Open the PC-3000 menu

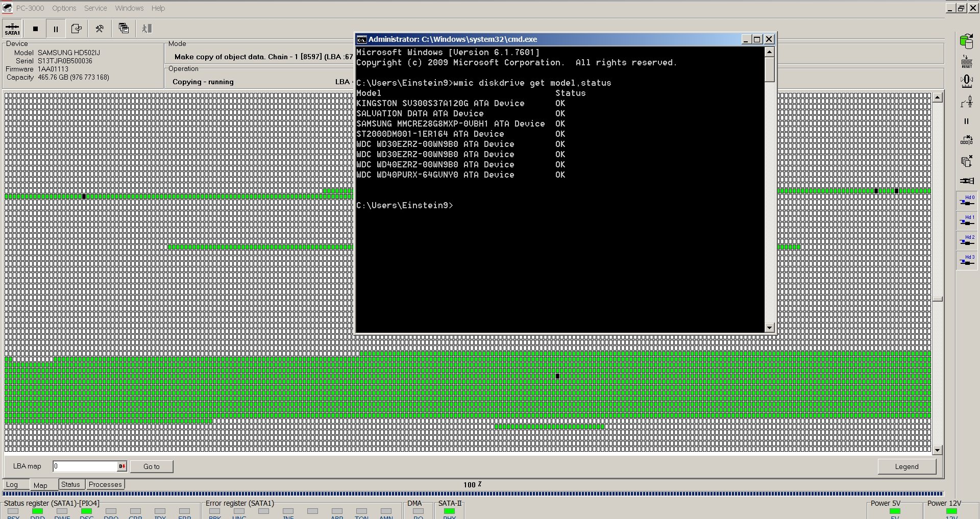(30, 8)
